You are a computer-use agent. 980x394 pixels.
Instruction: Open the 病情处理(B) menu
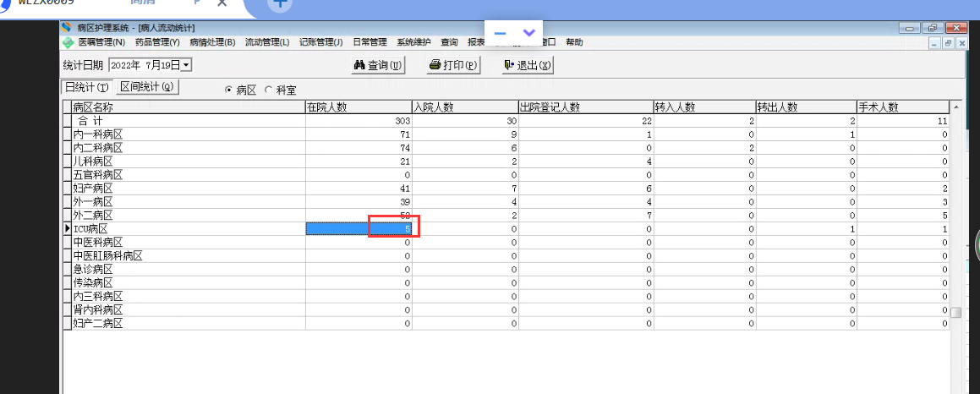[x=212, y=42]
